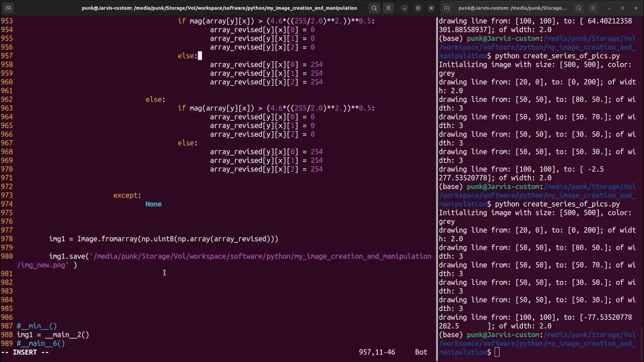Image resolution: width=644 pixels, height=362 pixels.
Task: Open the hamburger menu of the right terminal
Action: (593, 8)
